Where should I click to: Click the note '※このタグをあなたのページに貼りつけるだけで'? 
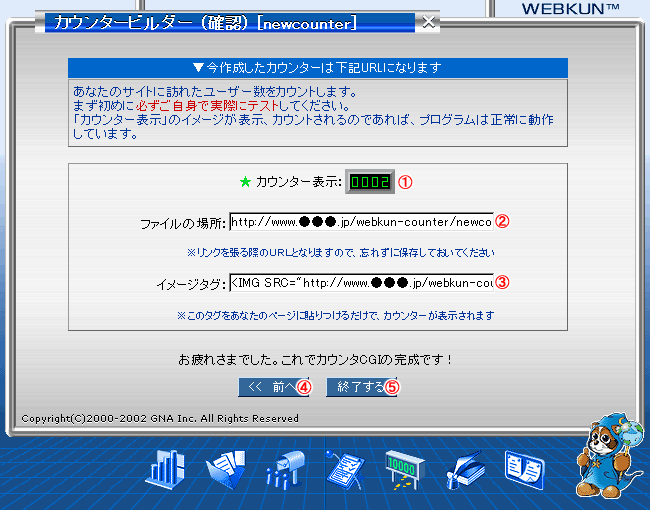tap(336, 316)
